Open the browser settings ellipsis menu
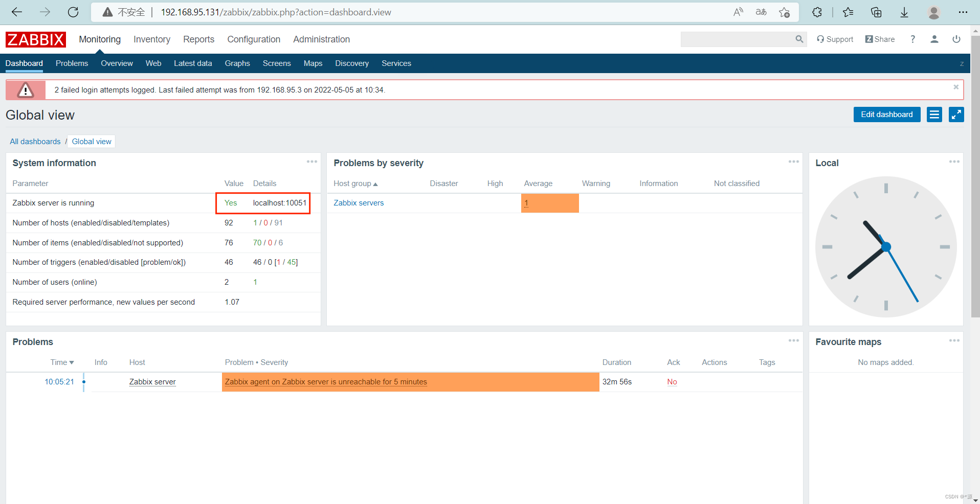The height and width of the screenshot is (504, 980). pyautogui.click(x=963, y=12)
